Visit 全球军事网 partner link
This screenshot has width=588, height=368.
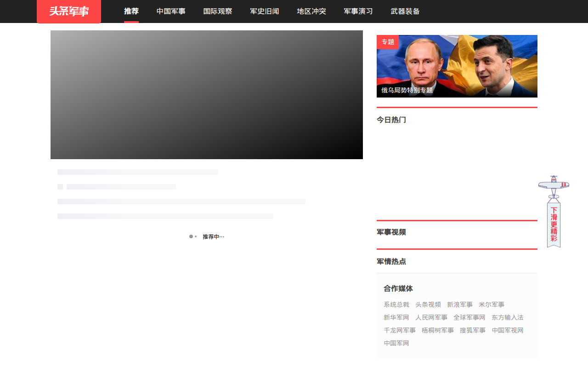[469, 317]
